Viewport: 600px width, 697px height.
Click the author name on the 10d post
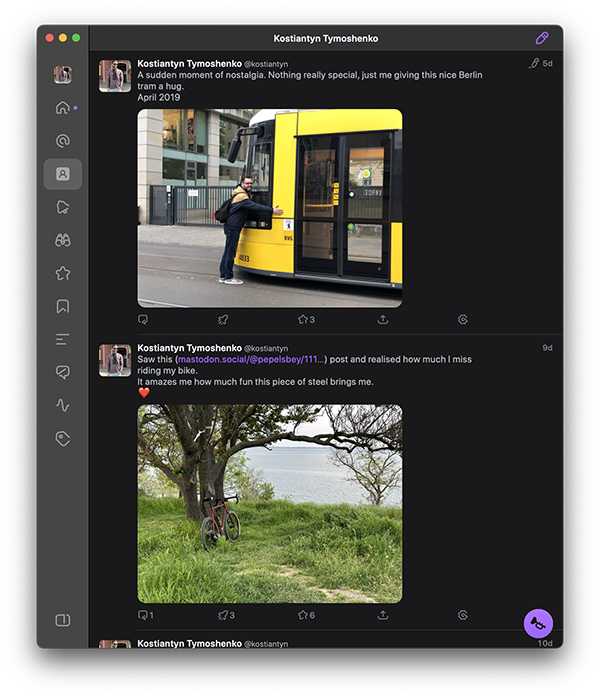(189, 643)
